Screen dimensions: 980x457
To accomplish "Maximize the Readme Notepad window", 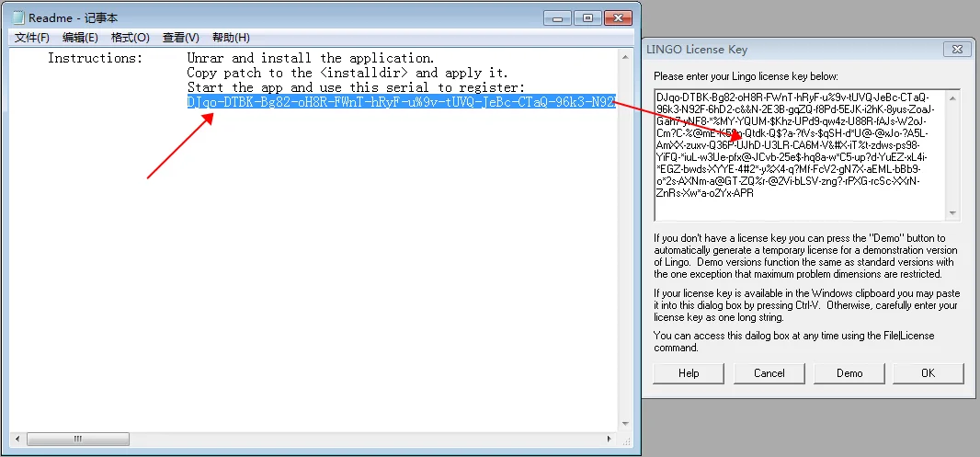I will [x=587, y=17].
